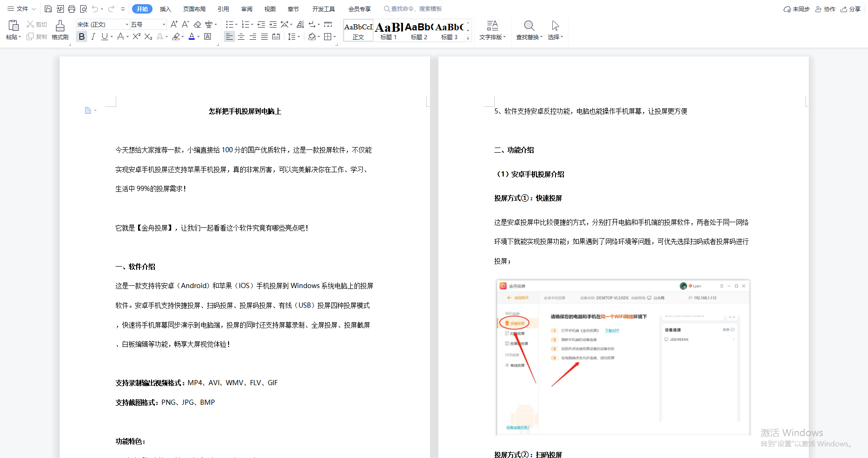This screenshot has height=458, width=868.
Task: Expand the styles gallery
Action: tap(468, 38)
